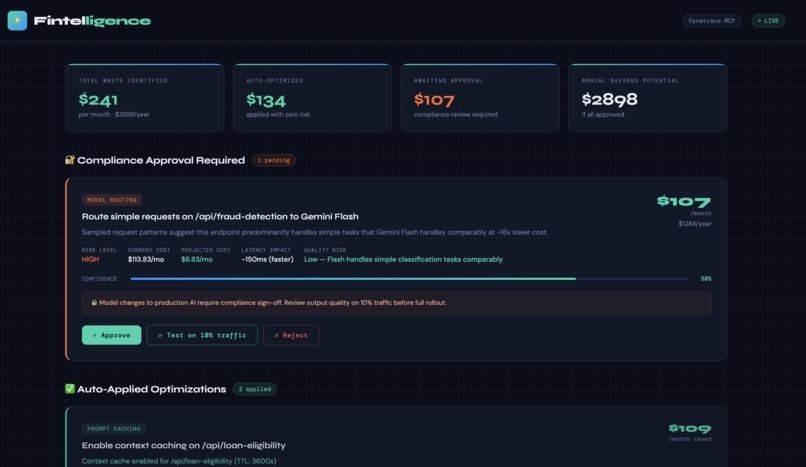Viewport: 806px width, 467px height.
Task: Open the Awaiting Approval $107 card
Action: point(480,98)
